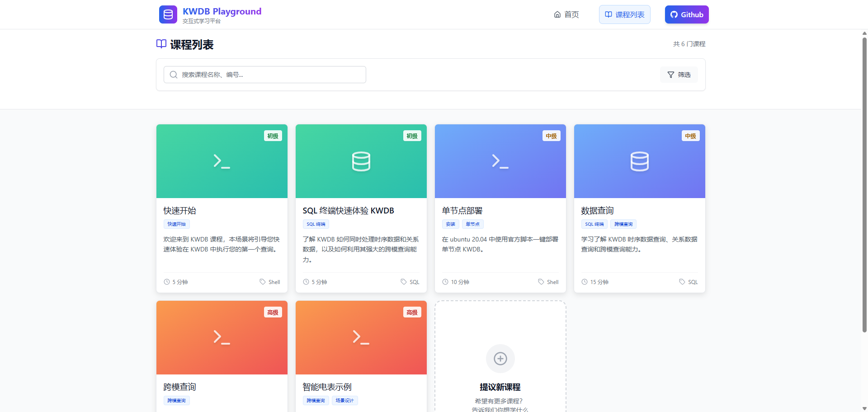Click the 跨模查询 tag on 数据查询 card
This screenshot has height=412, width=868.
623,224
